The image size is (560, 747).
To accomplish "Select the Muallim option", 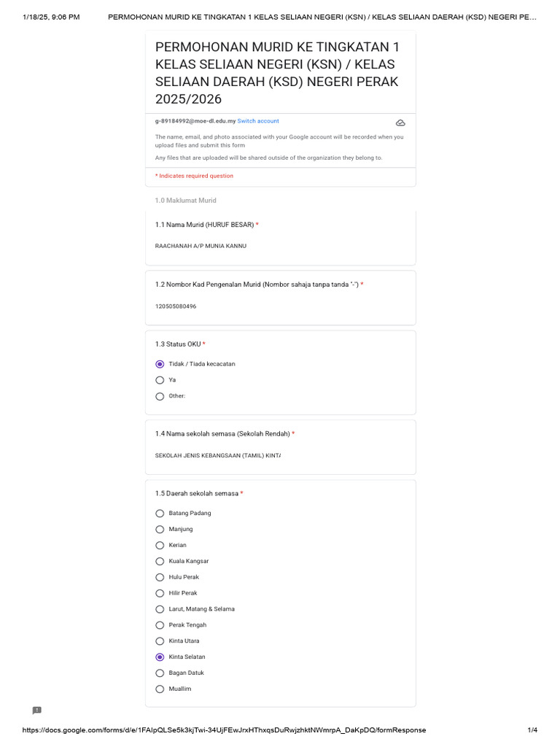I will point(160,689).
